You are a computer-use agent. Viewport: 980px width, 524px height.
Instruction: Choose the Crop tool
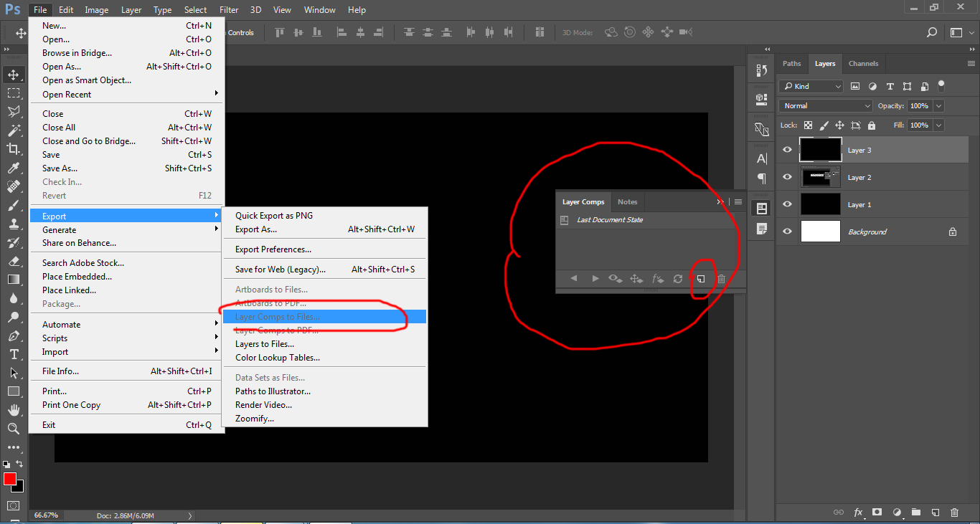coord(14,149)
